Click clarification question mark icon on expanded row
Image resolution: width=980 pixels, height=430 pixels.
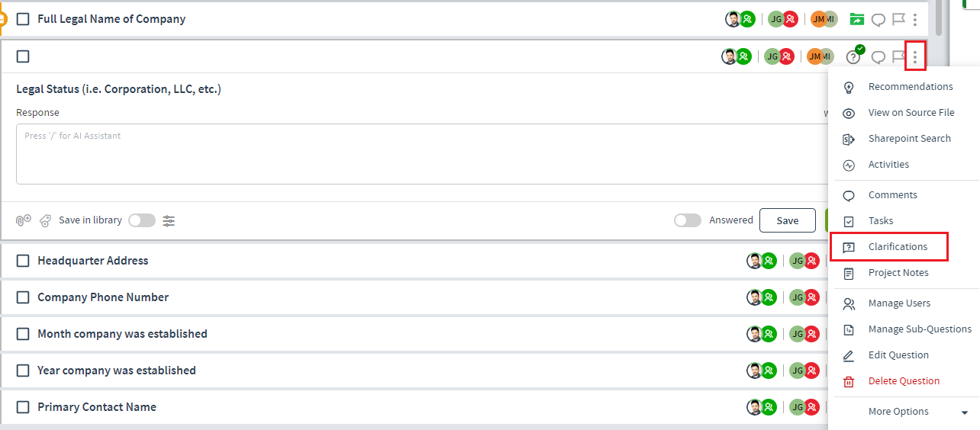click(x=854, y=56)
